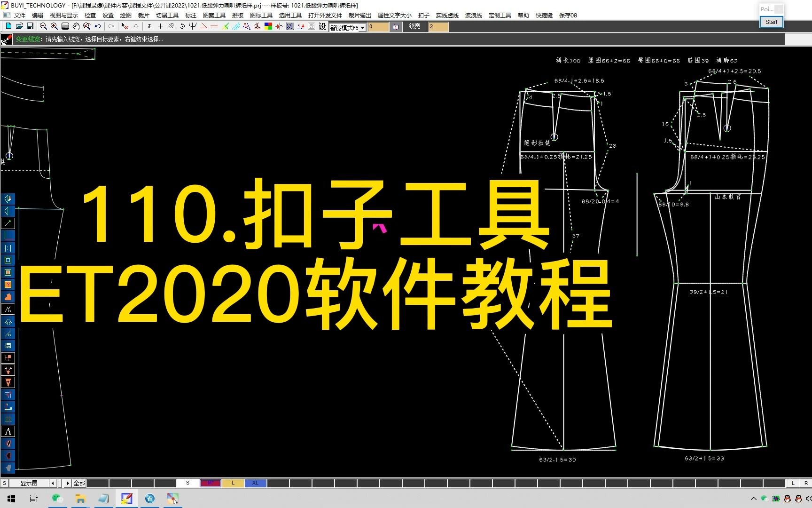
Task: Open File Explorer from the taskbar
Action: coord(80,499)
